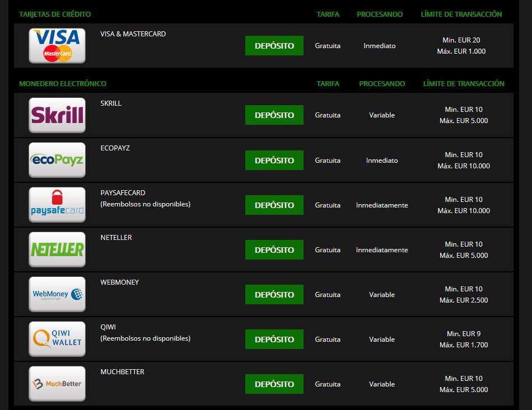This screenshot has height=410, width=532.
Task: Click Reembolsos no disponibles note under QIWI
Action: 146,338
